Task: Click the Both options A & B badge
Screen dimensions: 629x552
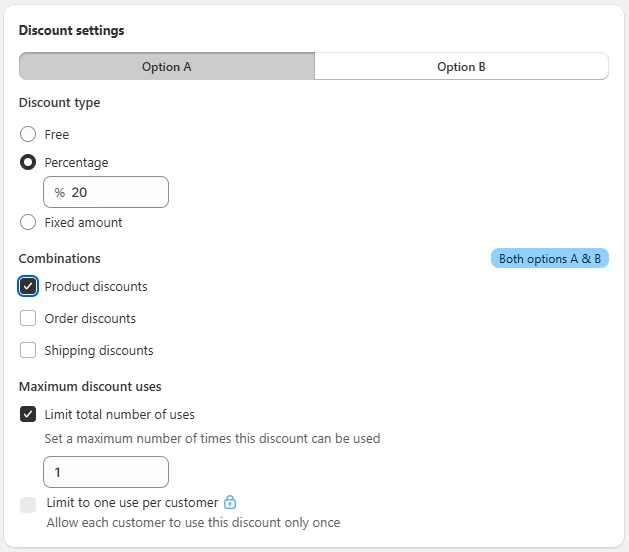Action: coord(550,258)
